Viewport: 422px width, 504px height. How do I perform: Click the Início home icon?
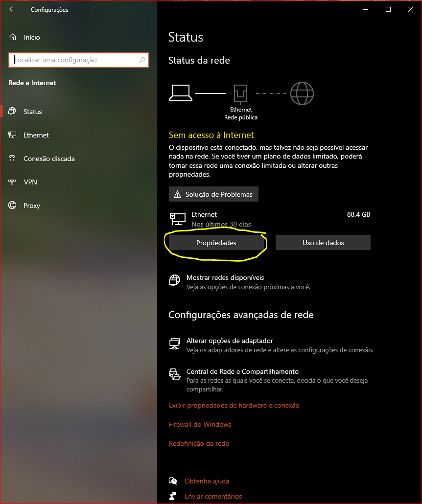13,37
